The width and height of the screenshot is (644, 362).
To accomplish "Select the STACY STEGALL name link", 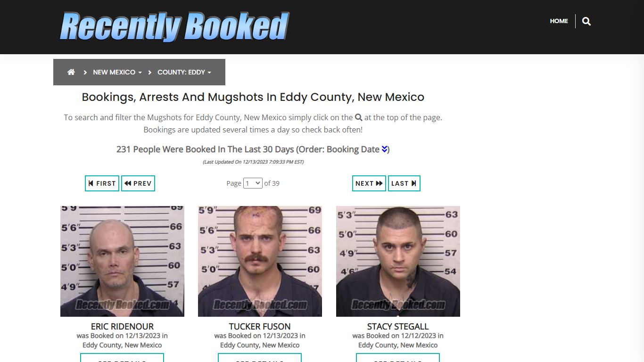I will tap(398, 326).
